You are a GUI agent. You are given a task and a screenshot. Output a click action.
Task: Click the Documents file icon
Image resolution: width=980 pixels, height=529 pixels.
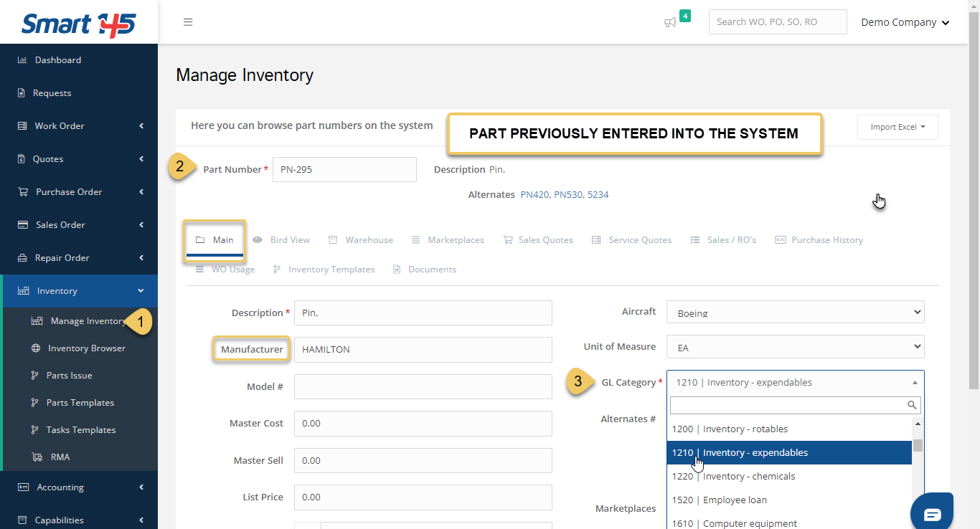397,270
